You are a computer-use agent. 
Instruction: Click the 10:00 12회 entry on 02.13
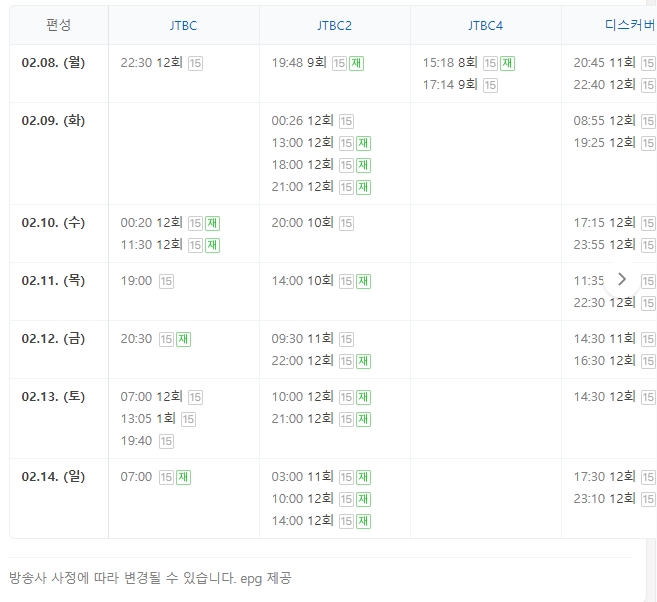point(302,397)
